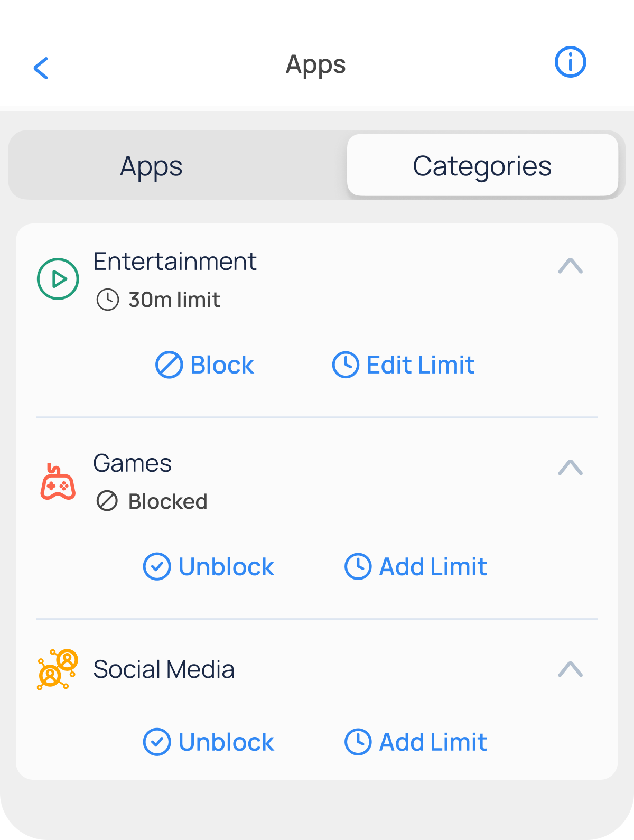Unblock the Social Media category
The height and width of the screenshot is (840, 634).
209,742
